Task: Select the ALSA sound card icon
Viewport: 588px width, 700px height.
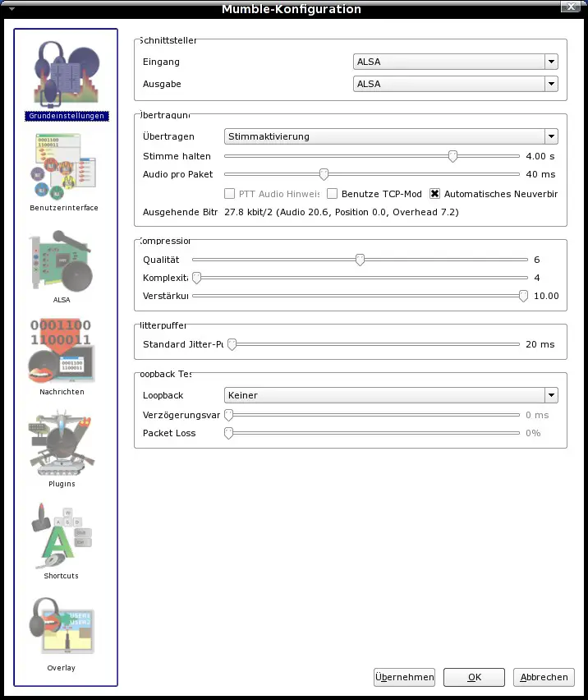Action: tap(62, 265)
